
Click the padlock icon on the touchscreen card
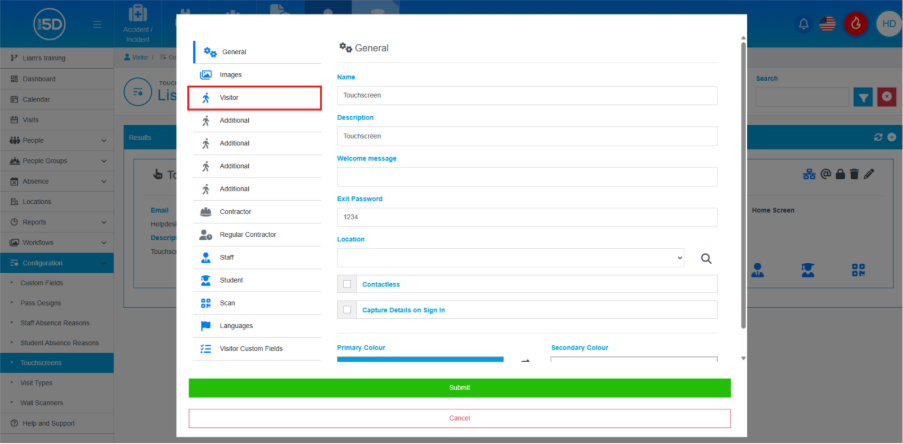tap(840, 174)
